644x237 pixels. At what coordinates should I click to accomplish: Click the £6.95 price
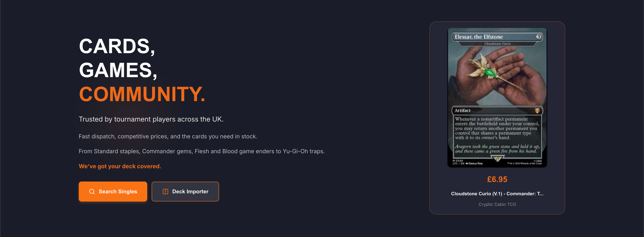tap(497, 179)
